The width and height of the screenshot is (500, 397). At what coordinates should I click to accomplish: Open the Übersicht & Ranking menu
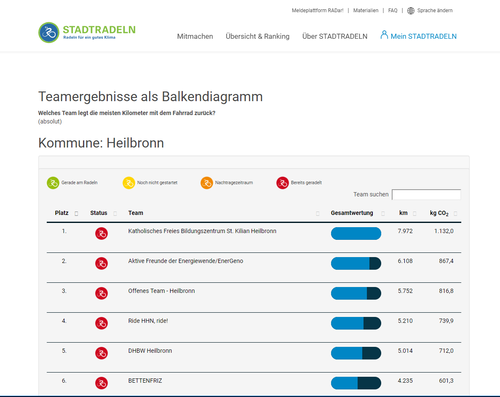(258, 36)
